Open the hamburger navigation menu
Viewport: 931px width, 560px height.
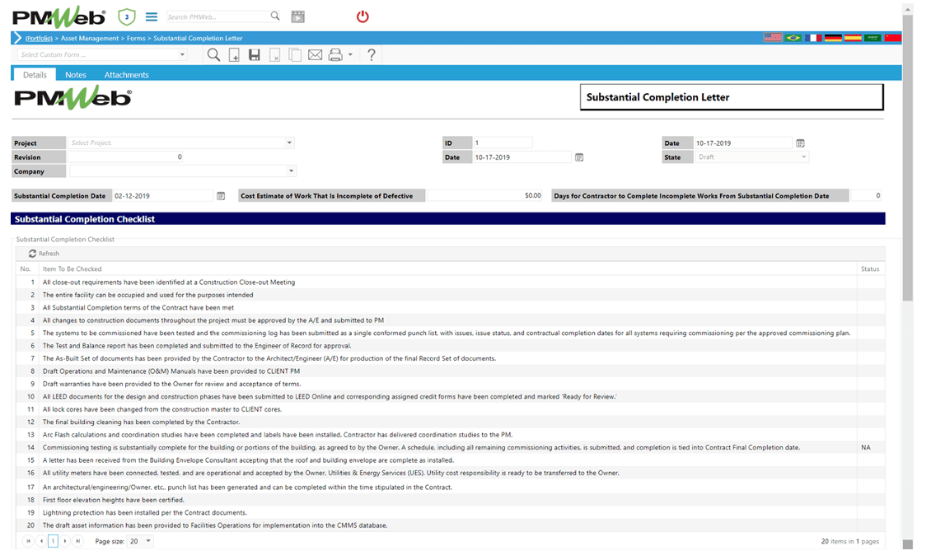pyautogui.click(x=152, y=16)
